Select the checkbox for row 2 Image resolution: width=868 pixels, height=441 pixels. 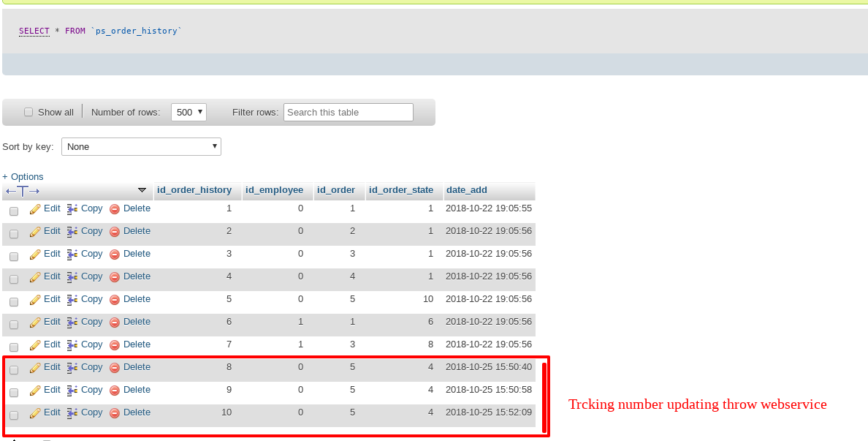point(14,234)
